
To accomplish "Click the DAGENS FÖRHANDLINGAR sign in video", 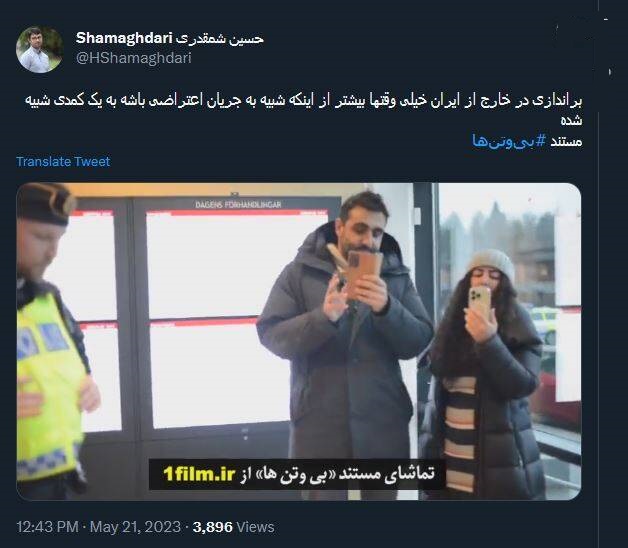I will coord(238,205).
